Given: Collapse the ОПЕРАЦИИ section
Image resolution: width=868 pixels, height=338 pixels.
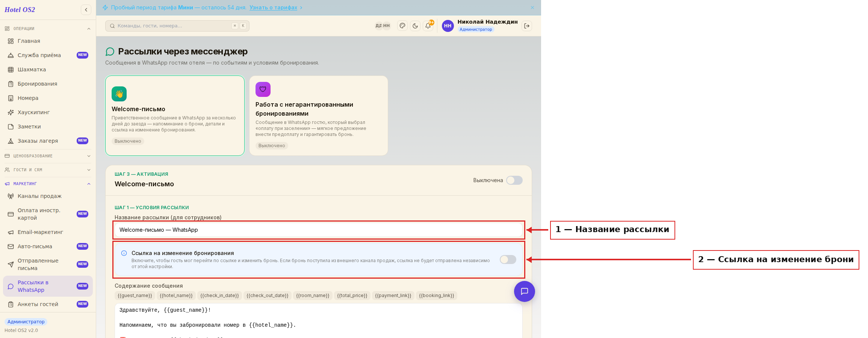Looking at the screenshot, I should point(48,29).
